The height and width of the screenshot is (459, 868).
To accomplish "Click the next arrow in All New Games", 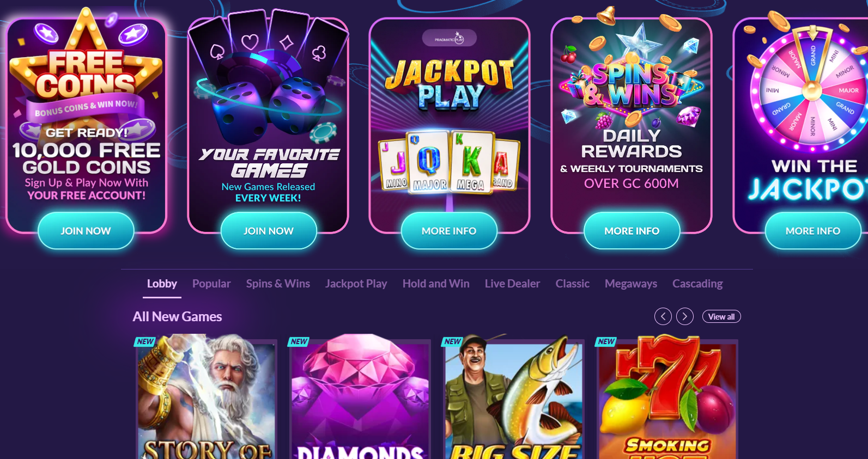I will point(685,316).
